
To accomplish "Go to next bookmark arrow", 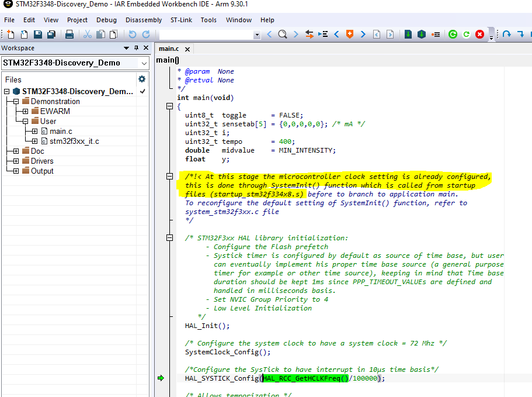I will click(363, 34).
